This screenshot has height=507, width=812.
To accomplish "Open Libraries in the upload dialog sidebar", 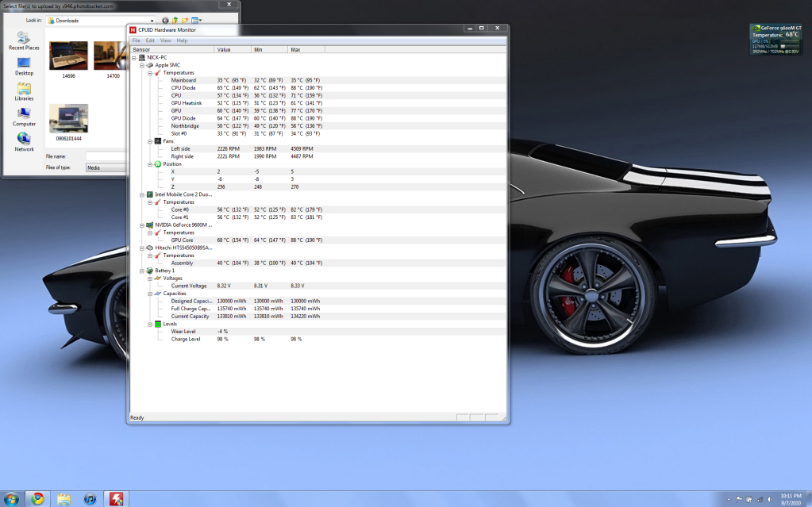I will pyautogui.click(x=24, y=92).
